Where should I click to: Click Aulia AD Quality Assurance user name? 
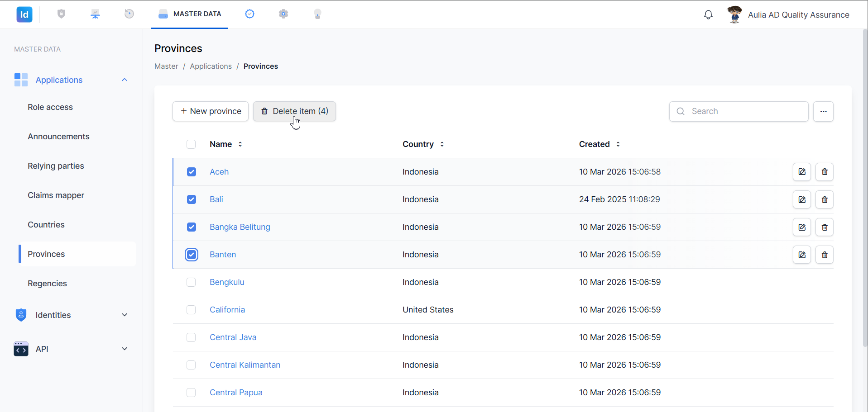point(798,15)
